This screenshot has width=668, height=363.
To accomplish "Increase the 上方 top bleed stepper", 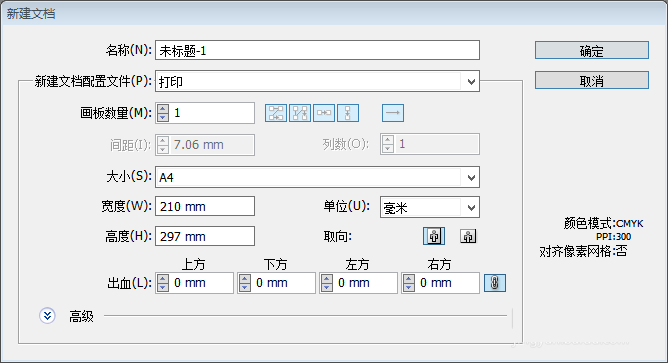I will pos(163,279).
